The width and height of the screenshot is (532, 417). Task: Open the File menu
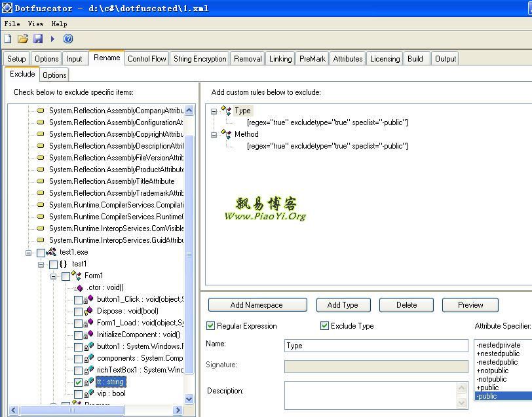coord(12,24)
